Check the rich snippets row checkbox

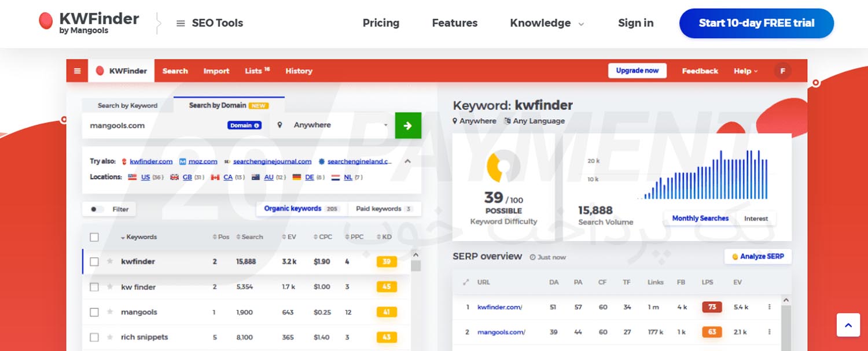point(94,337)
